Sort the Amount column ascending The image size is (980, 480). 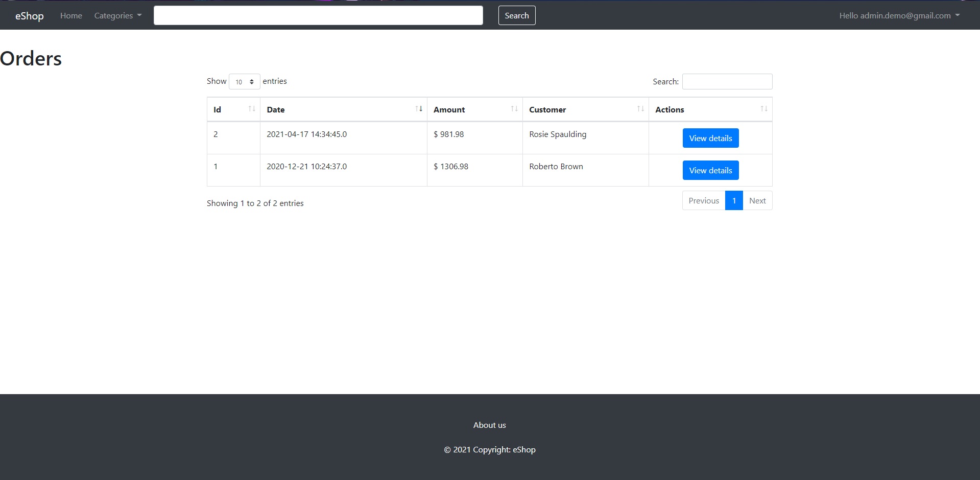pos(514,108)
